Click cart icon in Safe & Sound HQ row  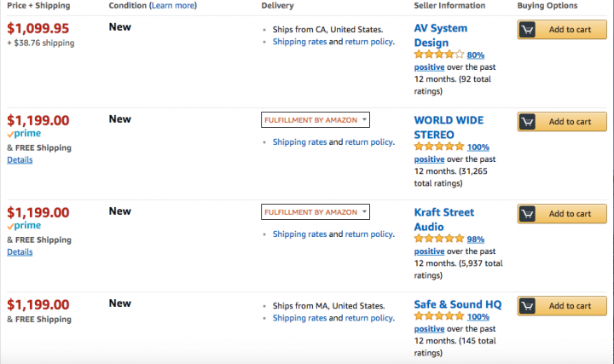point(528,306)
